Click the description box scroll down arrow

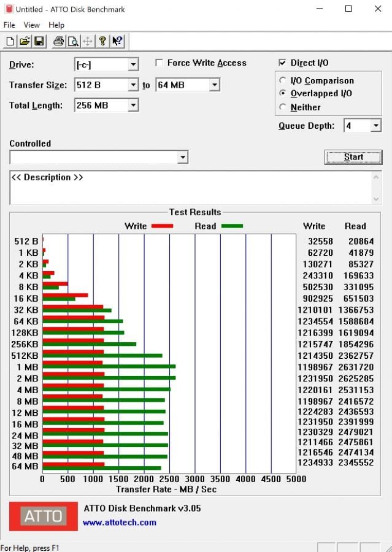tap(376, 199)
